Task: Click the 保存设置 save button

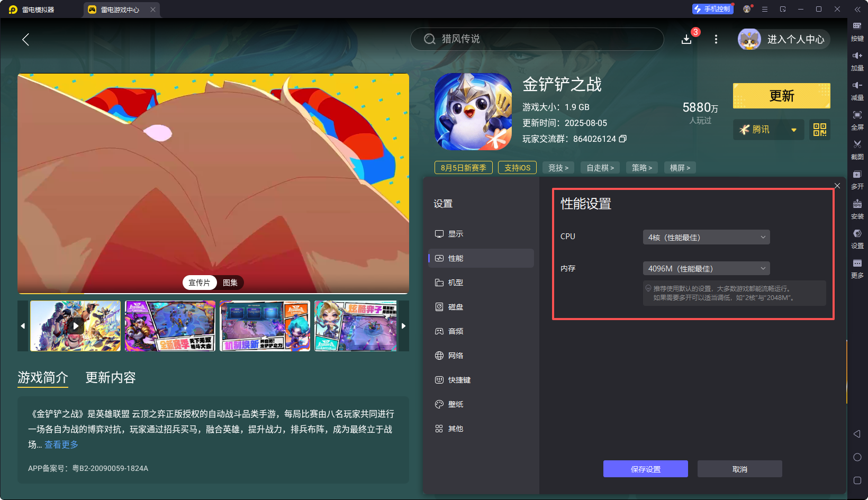Action: [x=645, y=469]
